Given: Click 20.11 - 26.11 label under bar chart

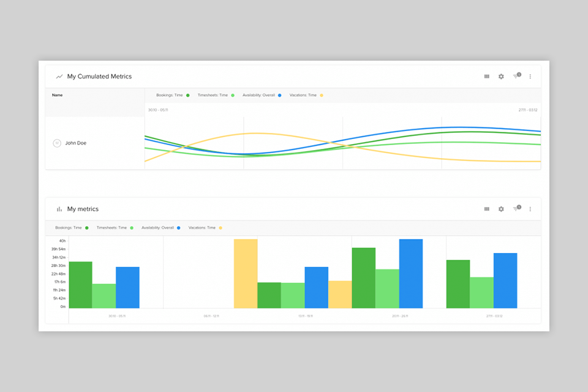Looking at the screenshot, I should pos(400,316).
